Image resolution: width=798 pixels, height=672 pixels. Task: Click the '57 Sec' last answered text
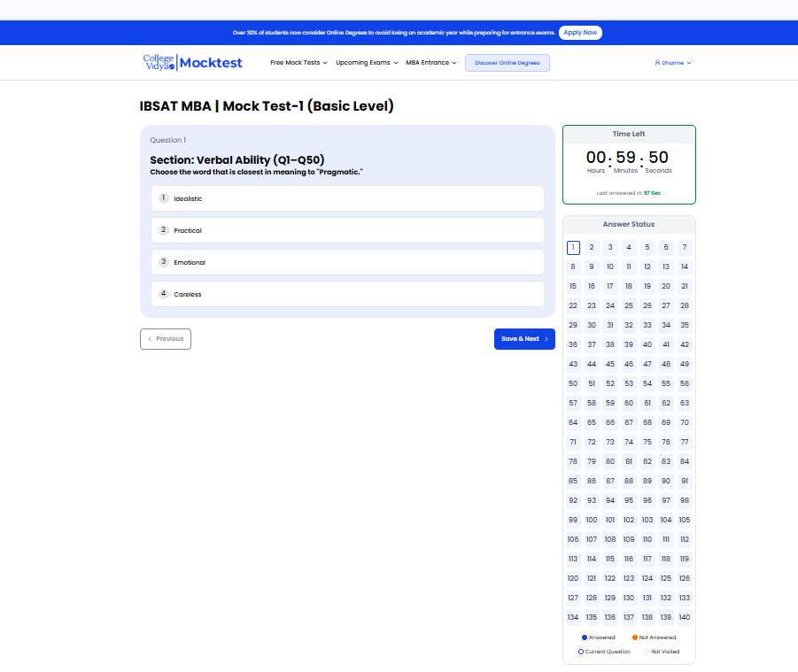[653, 193]
